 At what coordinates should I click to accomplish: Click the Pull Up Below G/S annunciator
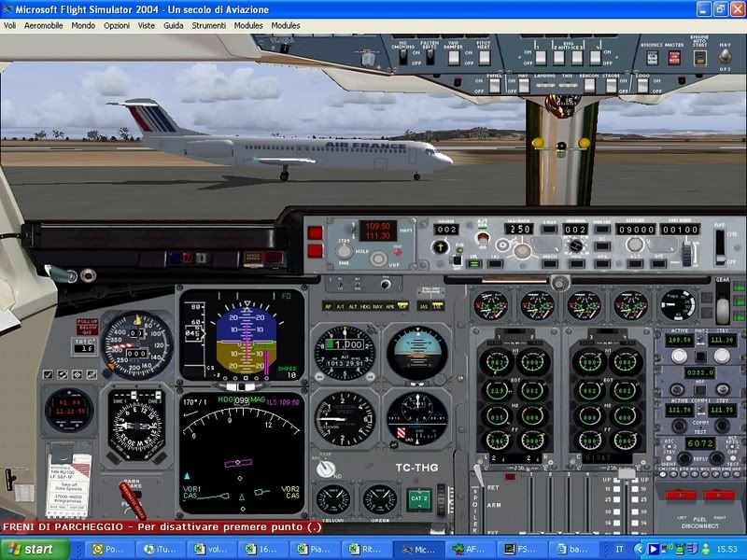click(87, 328)
